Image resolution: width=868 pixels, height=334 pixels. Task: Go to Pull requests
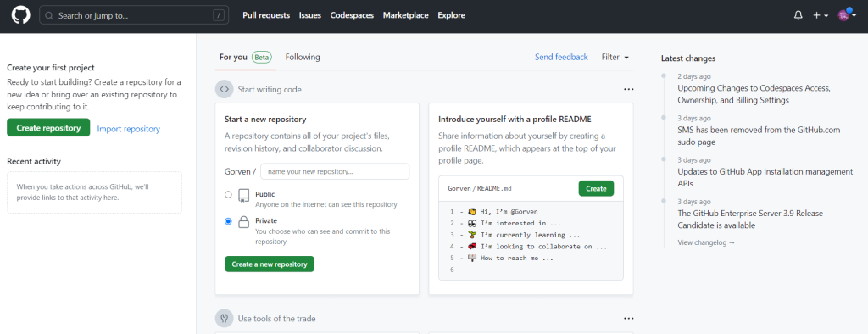pyautogui.click(x=266, y=15)
